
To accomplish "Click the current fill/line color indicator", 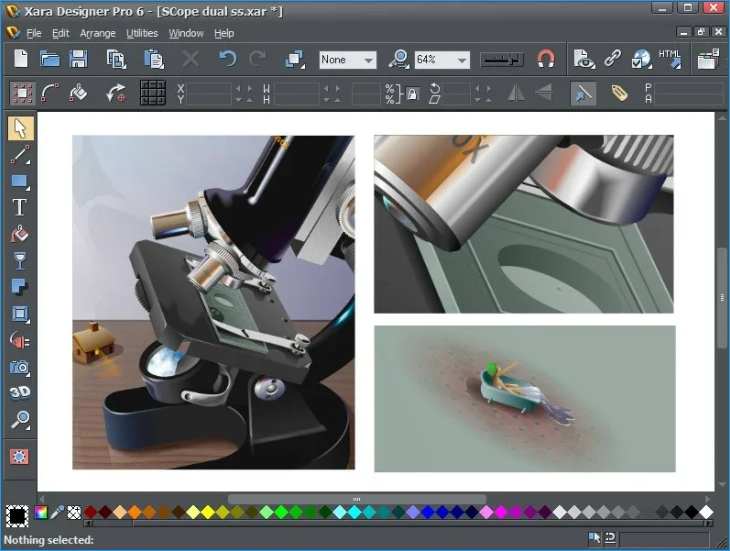I will tap(17, 516).
